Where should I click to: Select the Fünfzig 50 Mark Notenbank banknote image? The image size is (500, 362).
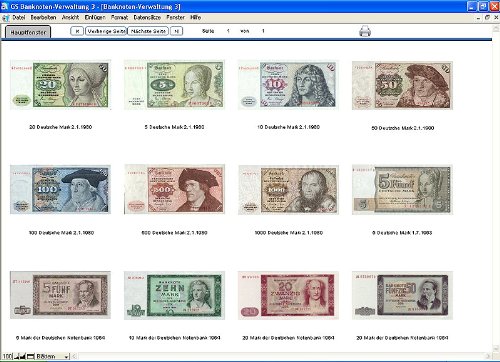[402, 295]
